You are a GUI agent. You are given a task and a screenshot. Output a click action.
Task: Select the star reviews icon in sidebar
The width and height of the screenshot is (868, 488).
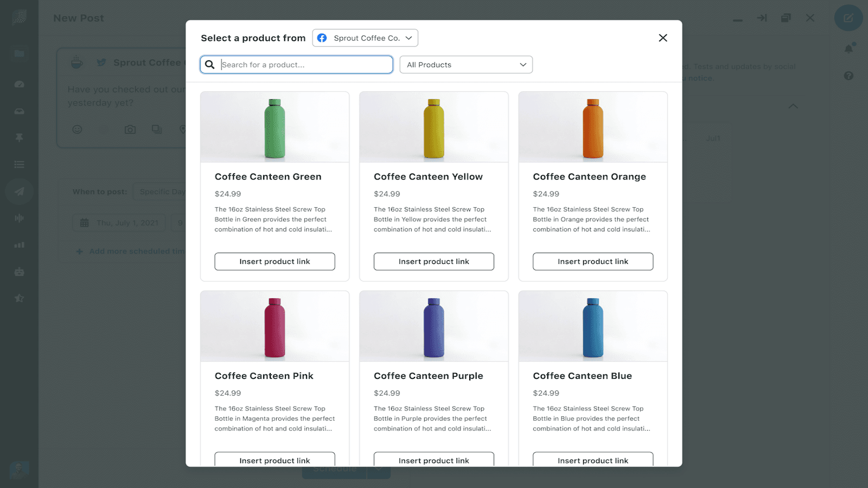coord(19,298)
